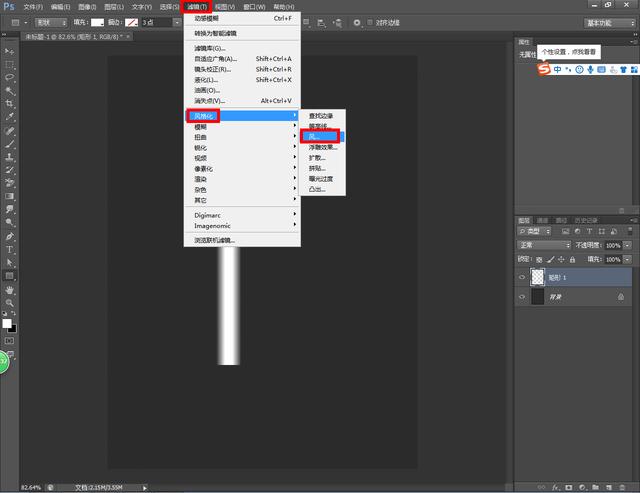Toggle lock transparent pixels icon
Screen dimensions: 640x493
[x=539, y=259]
